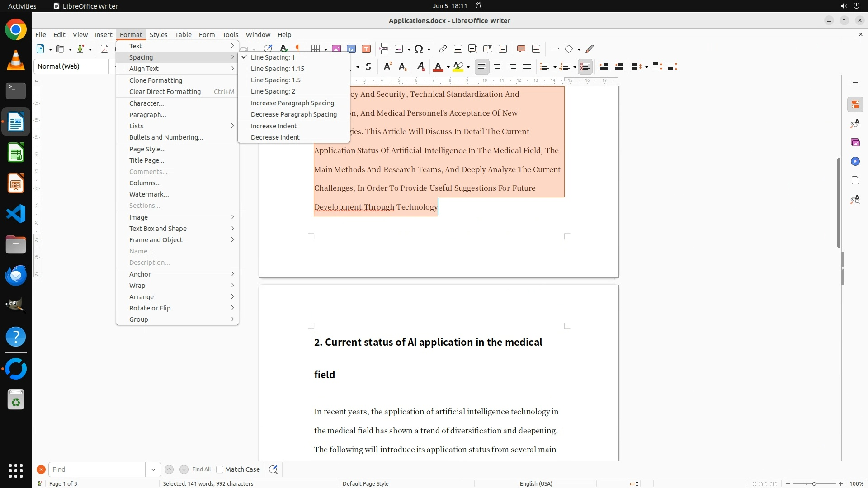
Task: Select the Line Spacing: 1.5 option
Action: pos(275,80)
